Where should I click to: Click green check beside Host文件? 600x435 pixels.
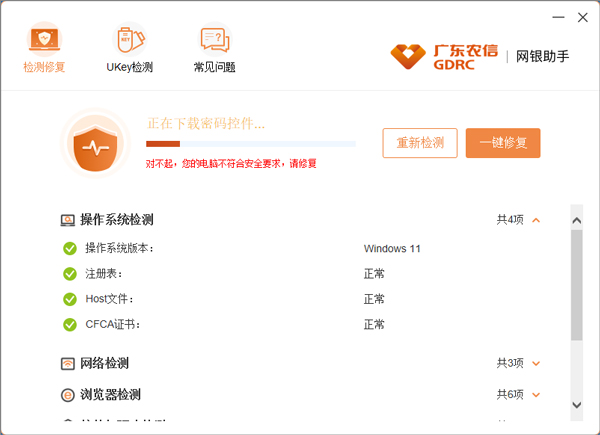point(70,299)
